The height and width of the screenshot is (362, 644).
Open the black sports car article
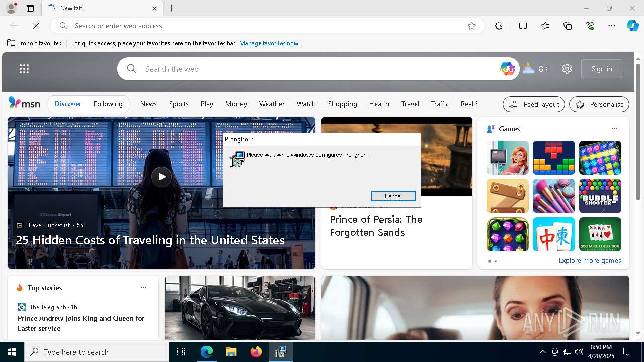coord(240,308)
